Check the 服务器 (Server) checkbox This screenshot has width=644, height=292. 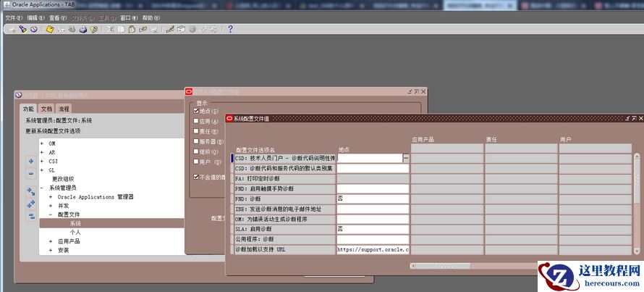pos(196,141)
